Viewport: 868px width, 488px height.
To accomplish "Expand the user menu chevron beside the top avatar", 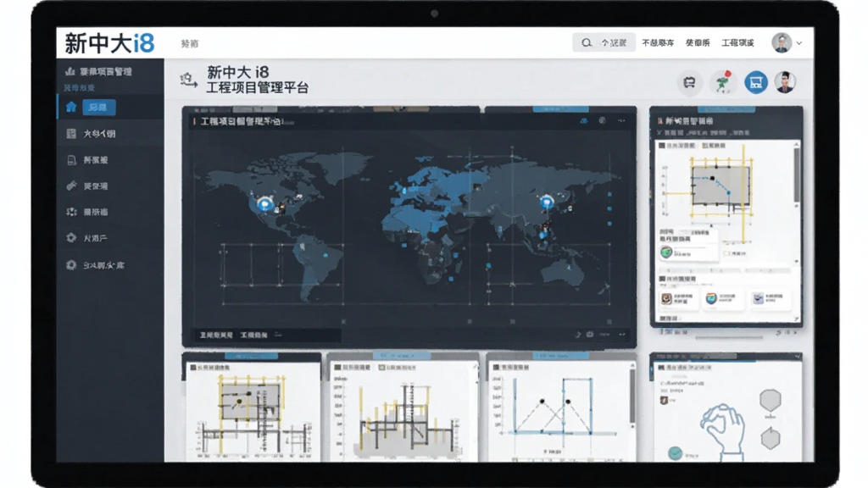I will click(x=798, y=43).
